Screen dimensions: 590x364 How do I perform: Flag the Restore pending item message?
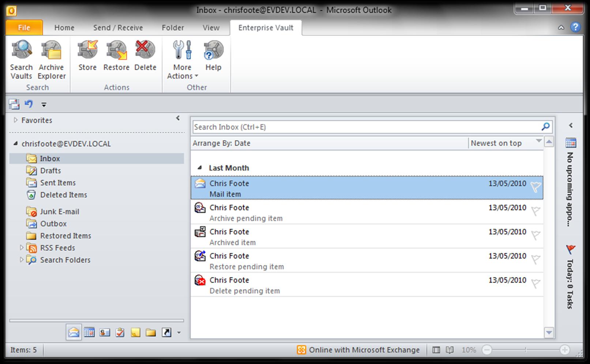[535, 259]
